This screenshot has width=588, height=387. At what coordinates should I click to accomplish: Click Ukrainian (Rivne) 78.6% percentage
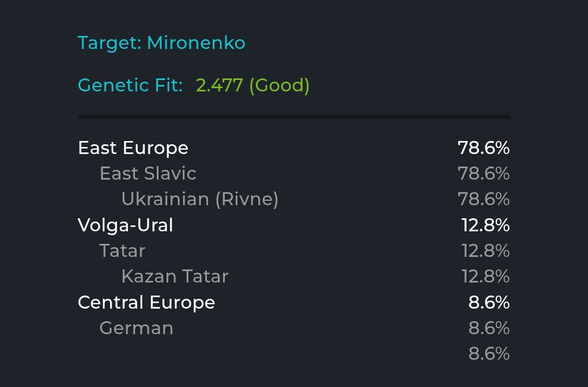[484, 199]
